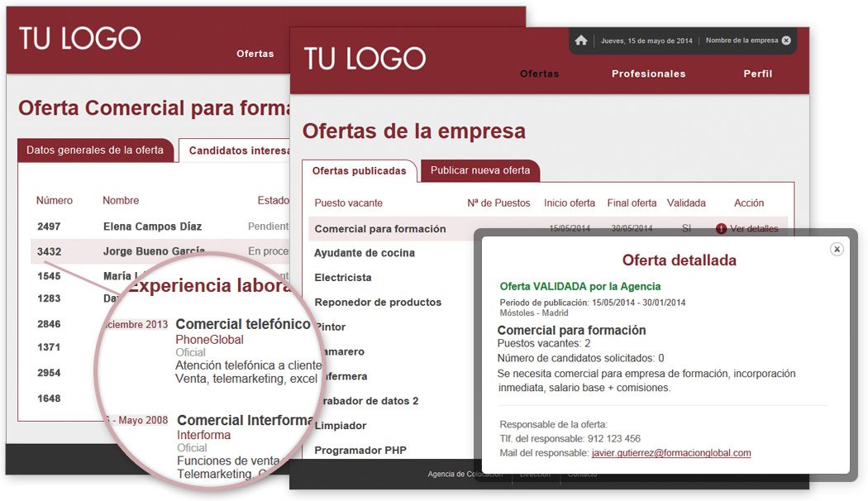
Task: Click the info icon beside Ver detalles
Action: (x=721, y=229)
